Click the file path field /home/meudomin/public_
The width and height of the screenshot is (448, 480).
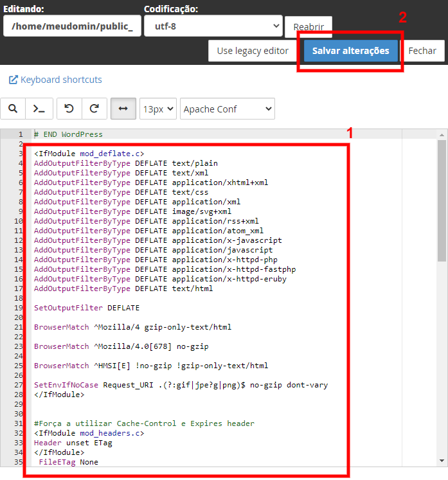click(72, 26)
